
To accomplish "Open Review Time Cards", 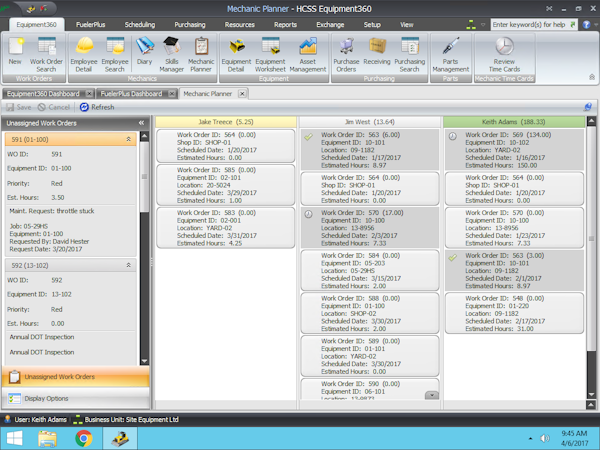I will [x=504, y=54].
